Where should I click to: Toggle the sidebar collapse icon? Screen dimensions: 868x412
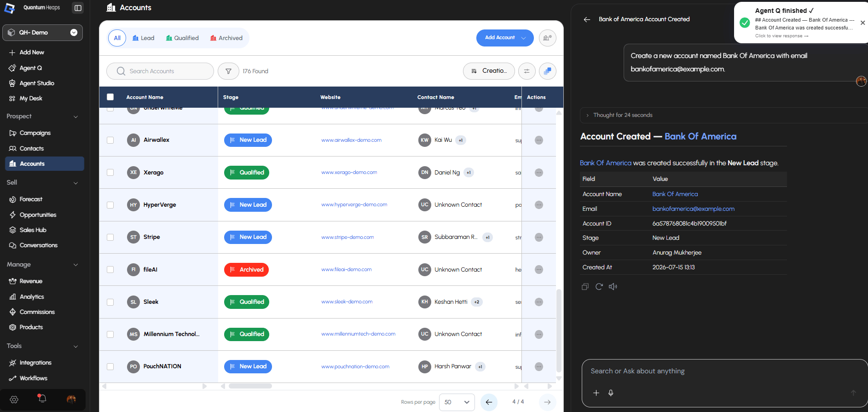[x=78, y=8]
